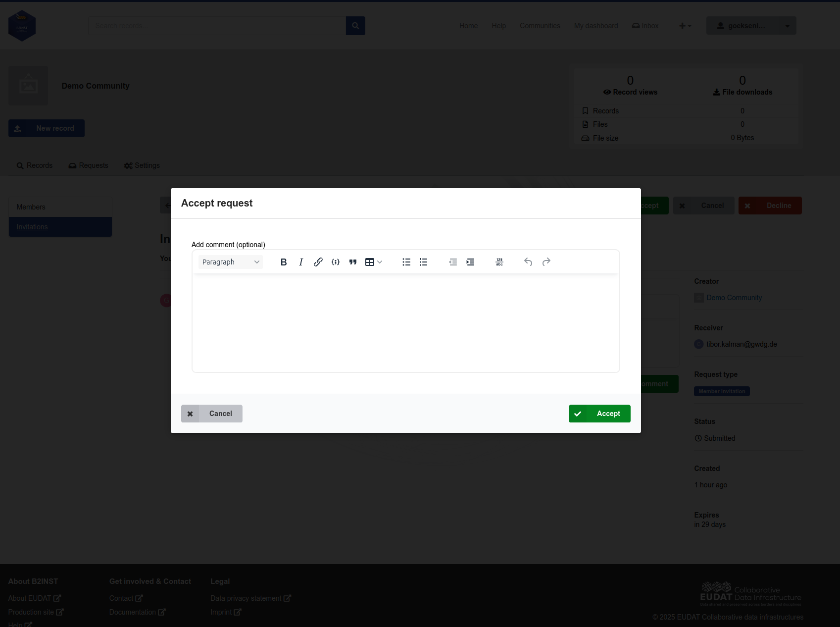Click inside the comment text area

pos(405,322)
